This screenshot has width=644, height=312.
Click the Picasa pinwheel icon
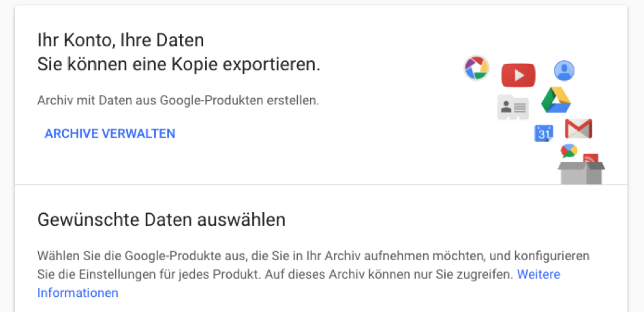(x=476, y=67)
